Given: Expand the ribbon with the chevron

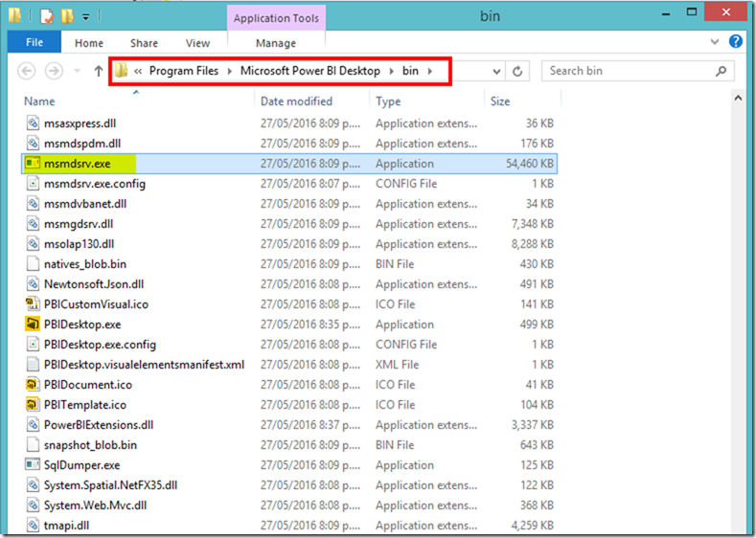Looking at the screenshot, I should 715,42.
